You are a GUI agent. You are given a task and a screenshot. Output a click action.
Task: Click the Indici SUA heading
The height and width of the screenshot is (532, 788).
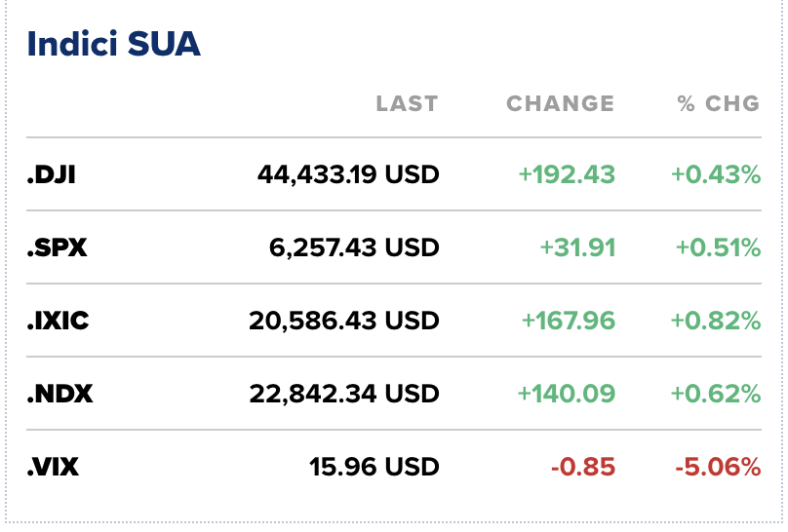(x=113, y=44)
